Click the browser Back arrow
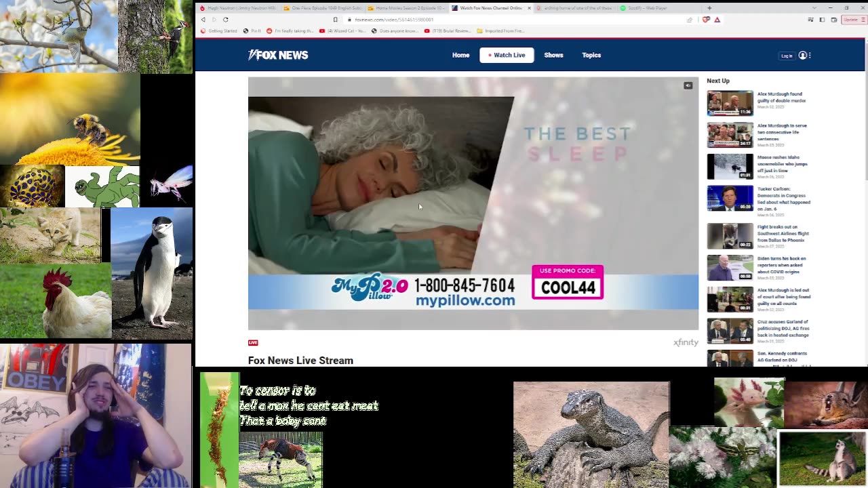 [203, 20]
